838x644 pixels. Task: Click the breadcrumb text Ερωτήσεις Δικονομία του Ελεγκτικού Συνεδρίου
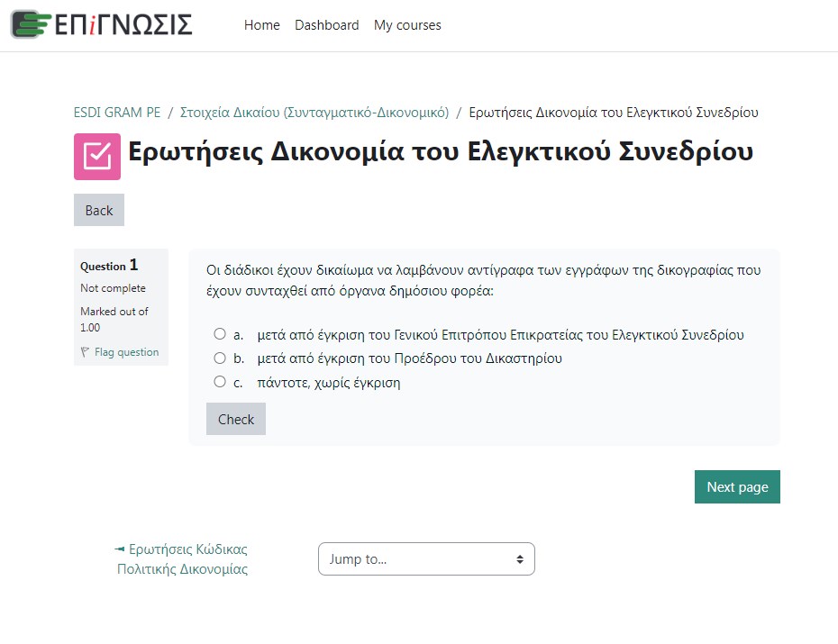point(614,113)
